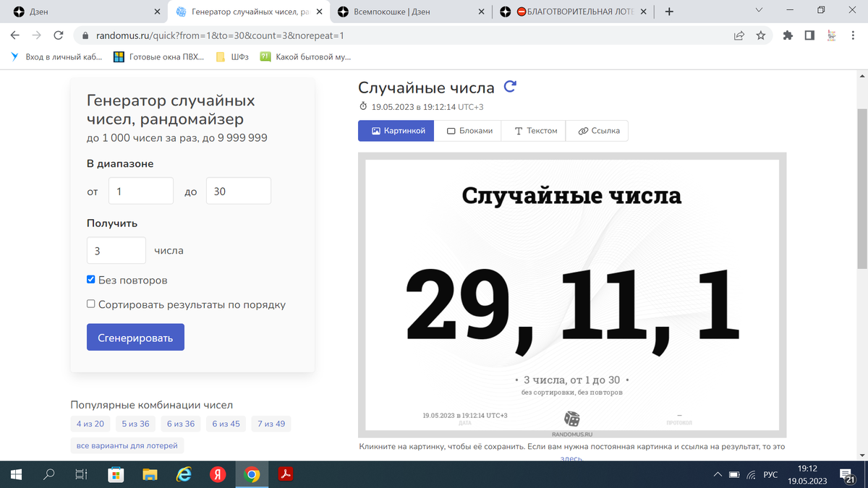Open Chrome three-dot menu
The image size is (868, 488).
click(x=854, y=35)
